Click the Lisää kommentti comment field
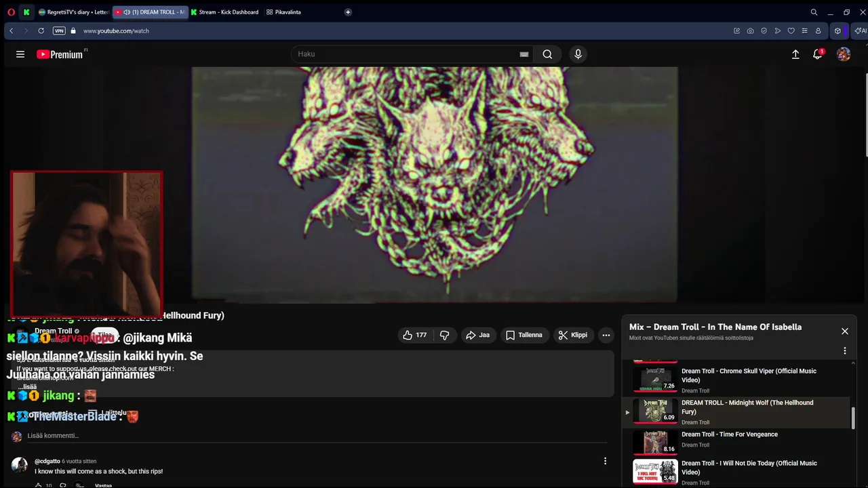Viewport: 868px width, 488px height. click(316, 436)
